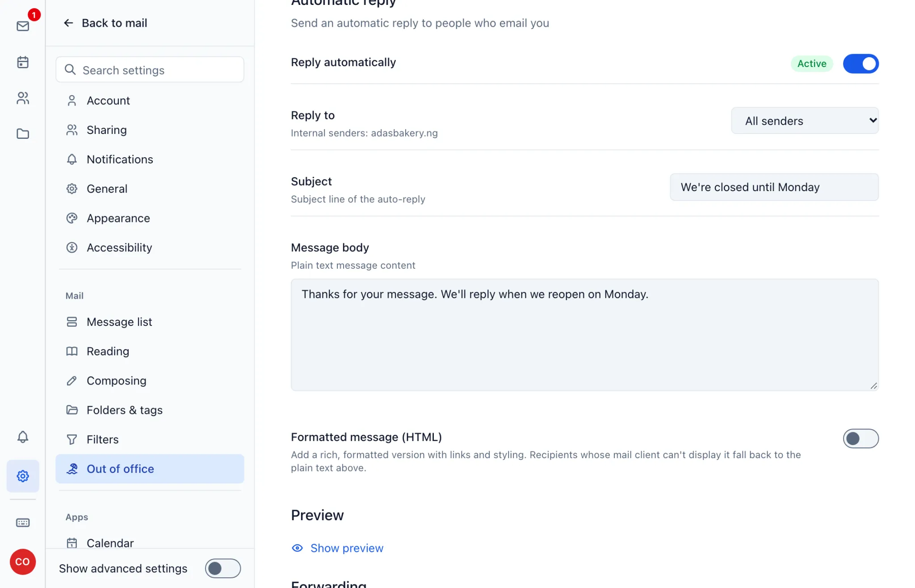The width and height of the screenshot is (915, 588).
Task: Open Reading settings
Action: (x=150, y=351)
